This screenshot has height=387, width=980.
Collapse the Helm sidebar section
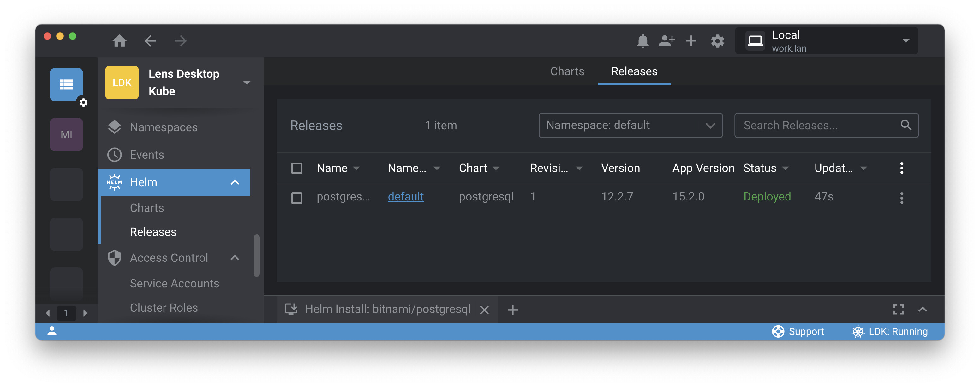235,182
